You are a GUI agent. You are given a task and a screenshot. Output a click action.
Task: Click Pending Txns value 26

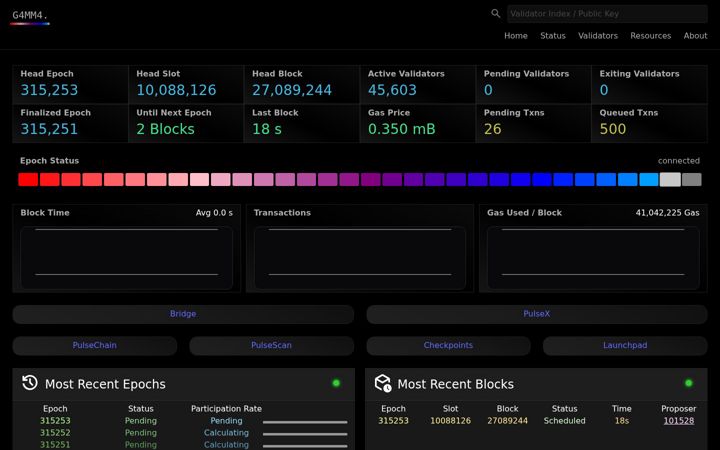(x=492, y=129)
